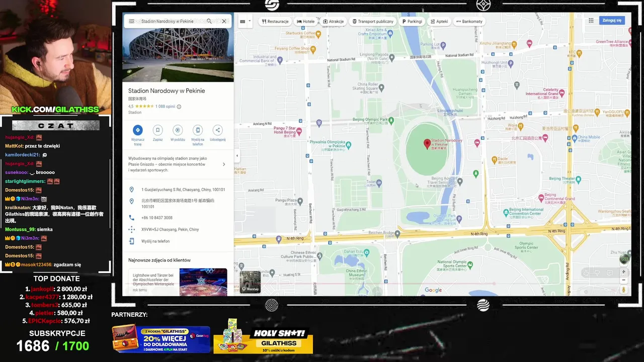Click the Feiyang Coffee Shop marker
644x362 pixels.
coord(312,49)
